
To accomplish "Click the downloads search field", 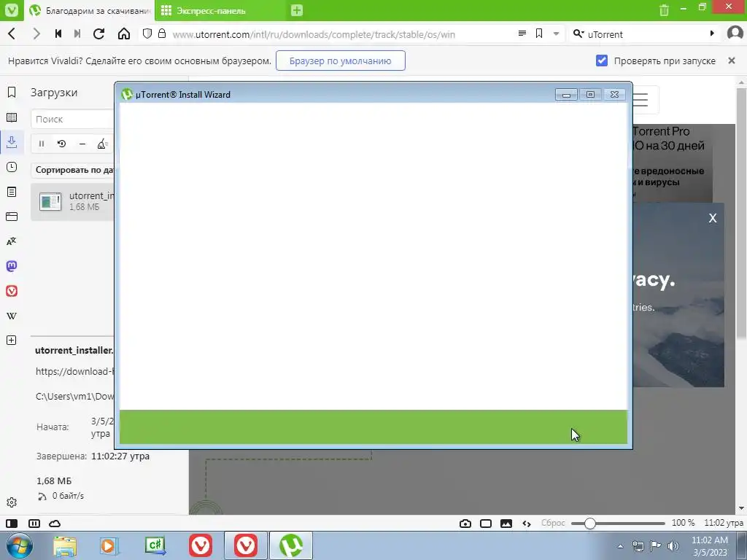I will point(72,119).
